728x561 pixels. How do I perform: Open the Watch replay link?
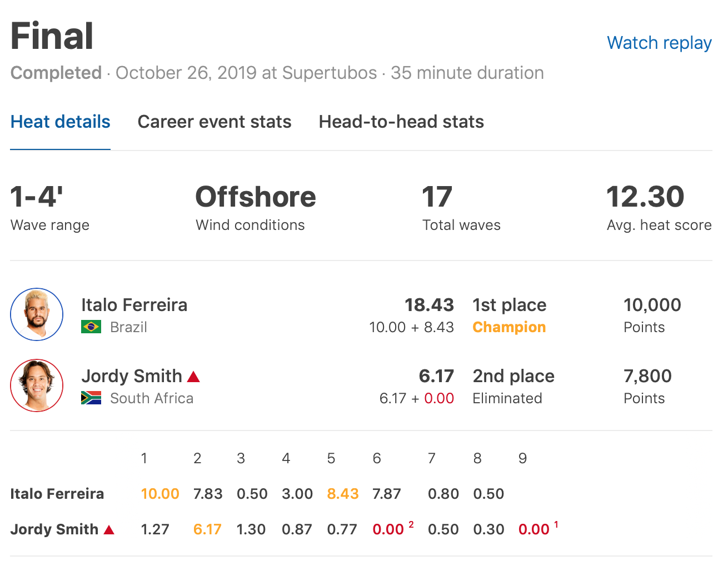(x=659, y=43)
